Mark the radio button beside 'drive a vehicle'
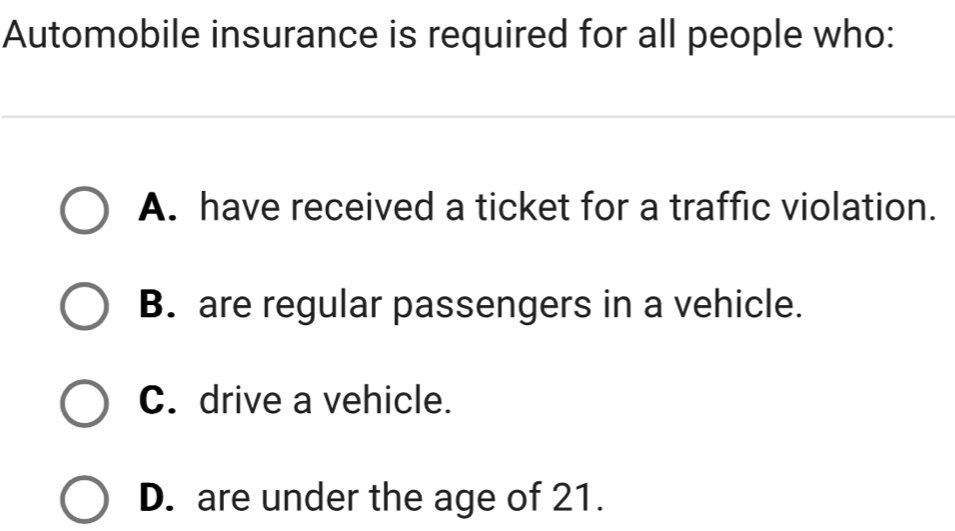The width and height of the screenshot is (955, 531). pyautogui.click(x=85, y=403)
